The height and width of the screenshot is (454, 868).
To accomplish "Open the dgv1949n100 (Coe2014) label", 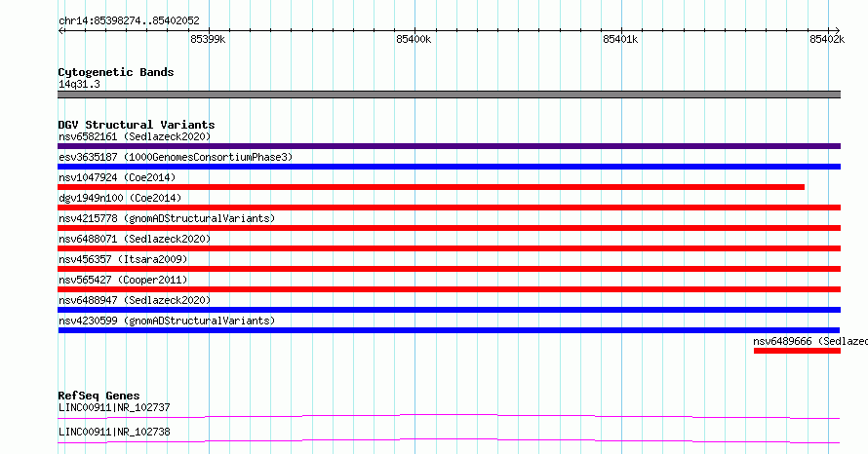I will pyautogui.click(x=120, y=198).
